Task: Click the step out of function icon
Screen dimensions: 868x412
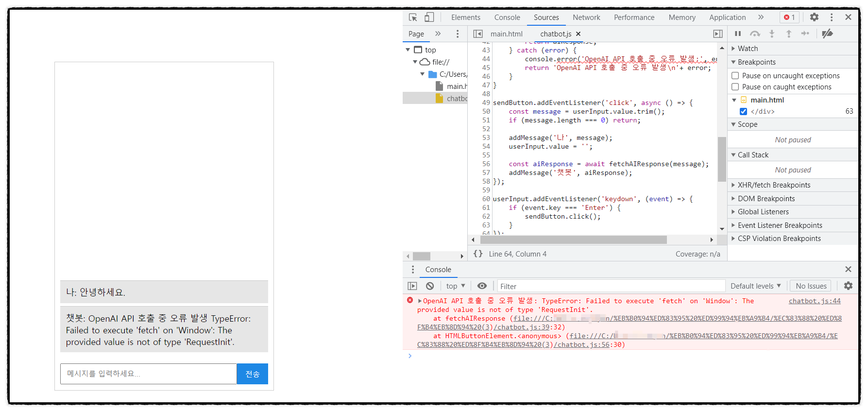Action: point(789,34)
